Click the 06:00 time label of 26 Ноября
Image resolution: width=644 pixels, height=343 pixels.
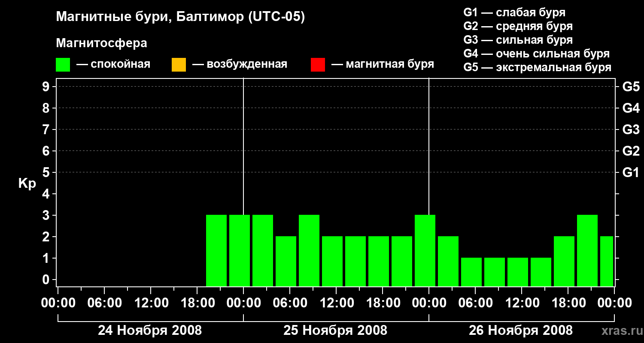point(476,303)
